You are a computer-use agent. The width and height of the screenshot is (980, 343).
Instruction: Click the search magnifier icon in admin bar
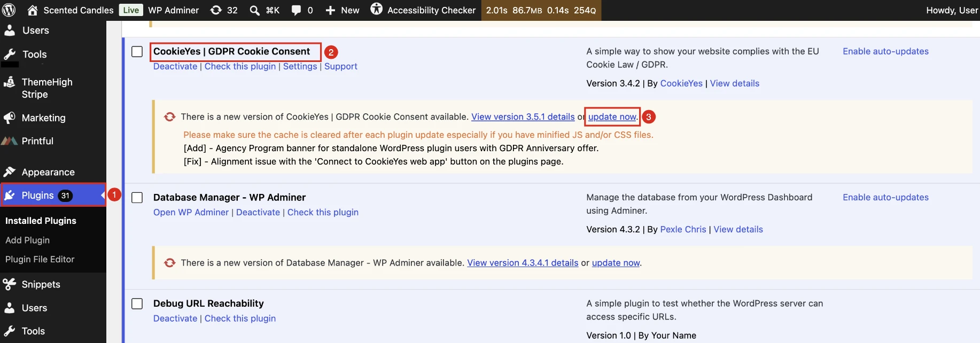[x=255, y=10]
